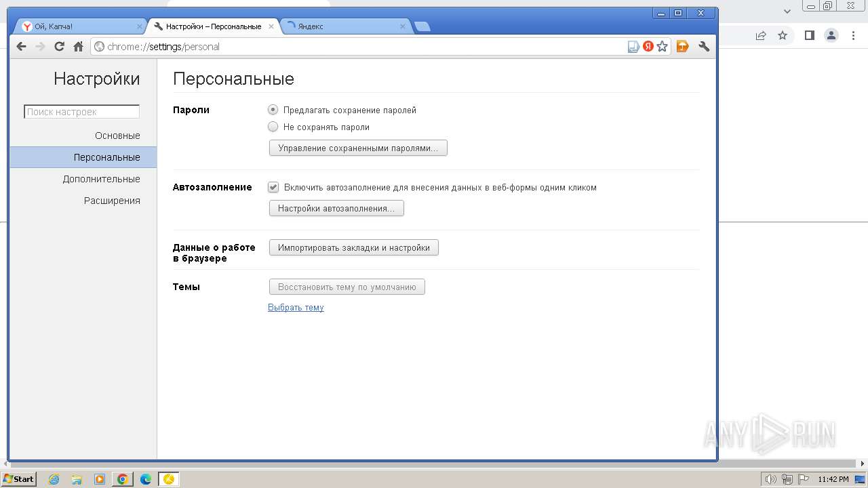Viewport: 868px width, 488px height.
Task: Close the 'Настройки – Персональные' tab
Action: click(x=271, y=26)
